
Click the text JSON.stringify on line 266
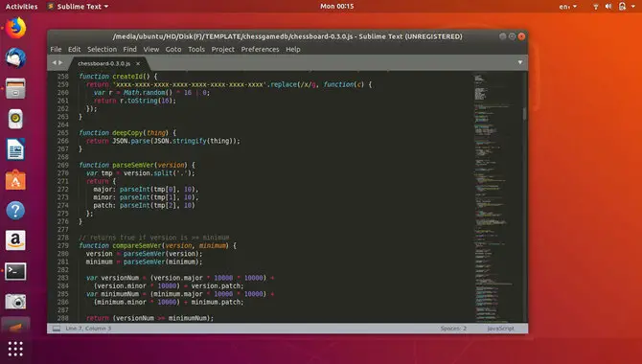coord(180,141)
